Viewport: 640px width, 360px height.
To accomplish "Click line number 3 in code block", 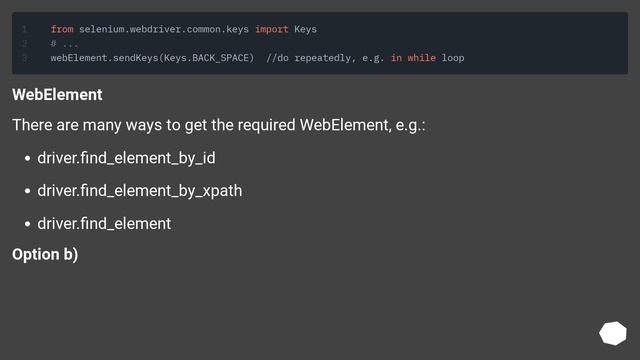I will point(24,58).
